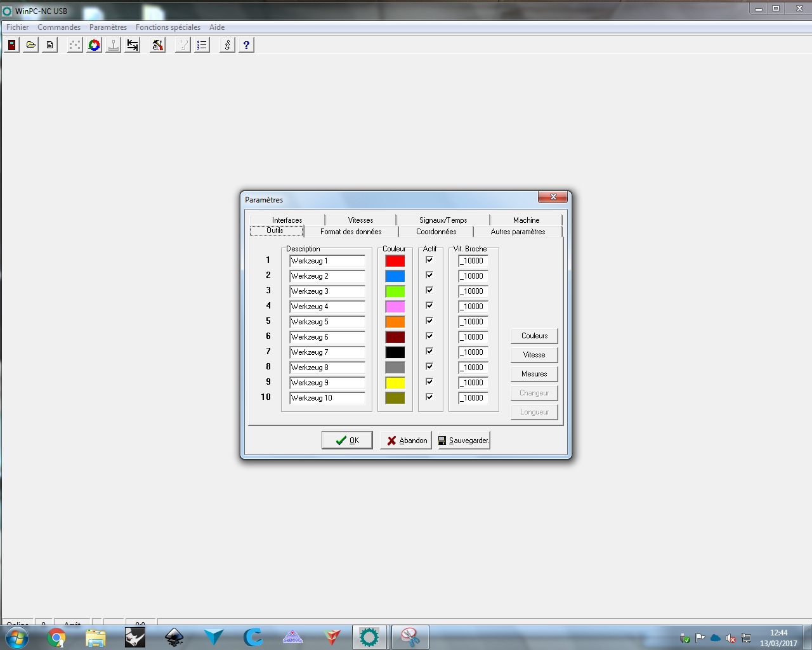The width and height of the screenshot is (812, 650).
Task: Toggle the Actif checkbox for tool 10
Action: pos(429,397)
